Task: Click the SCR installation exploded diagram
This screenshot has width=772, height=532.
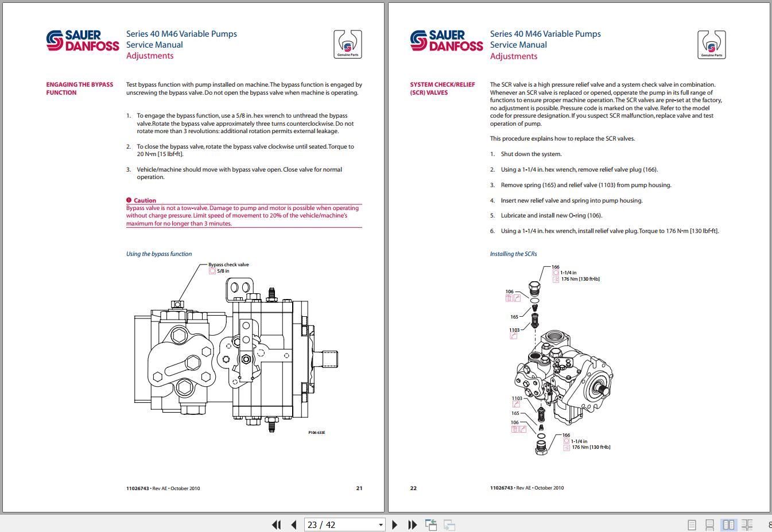Action: pyautogui.click(x=561, y=360)
